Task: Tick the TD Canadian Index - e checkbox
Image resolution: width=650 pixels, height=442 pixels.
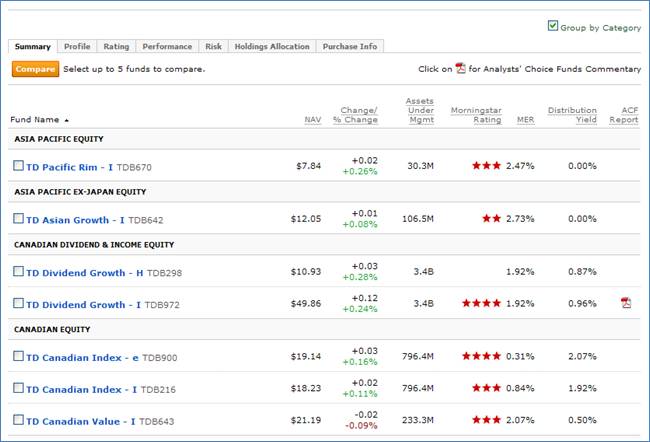Action: click(x=18, y=356)
